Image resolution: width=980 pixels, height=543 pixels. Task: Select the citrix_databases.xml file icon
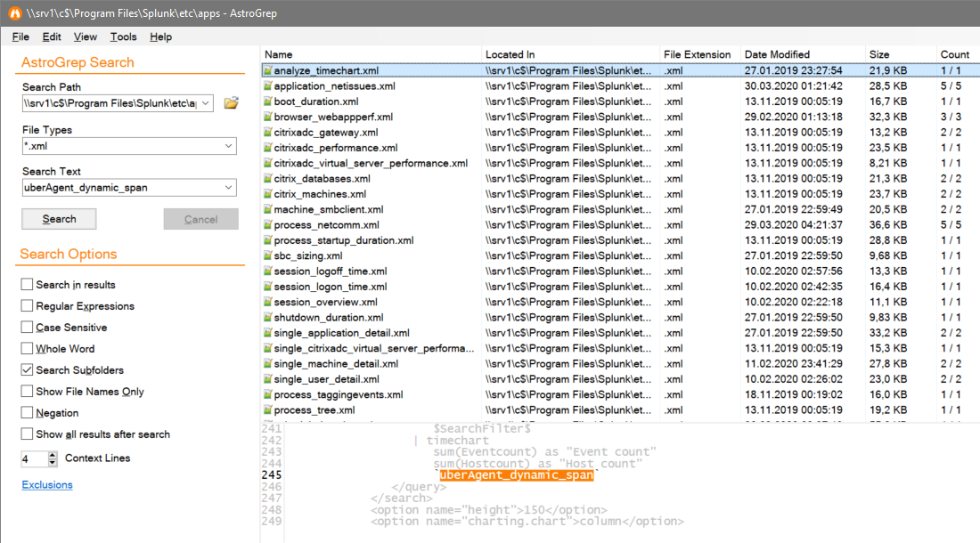tap(267, 179)
